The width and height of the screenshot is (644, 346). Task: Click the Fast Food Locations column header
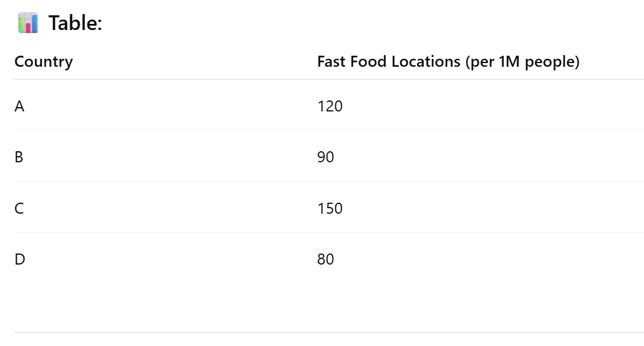(448, 62)
